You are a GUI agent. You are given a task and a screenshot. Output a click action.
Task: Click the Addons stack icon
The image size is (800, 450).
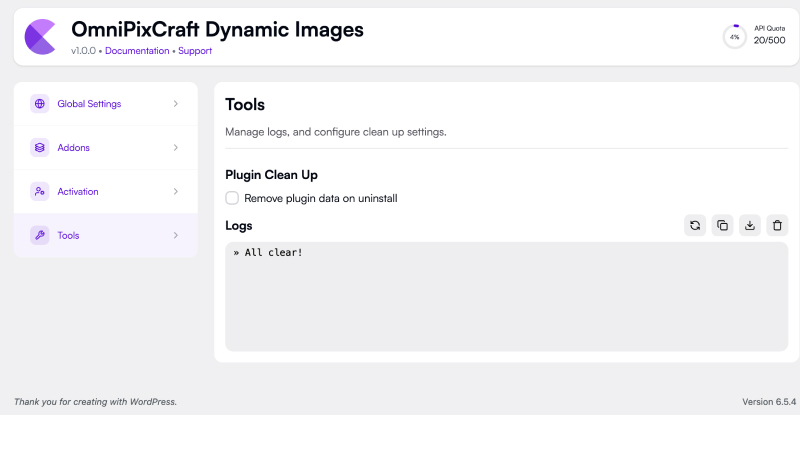click(39, 147)
